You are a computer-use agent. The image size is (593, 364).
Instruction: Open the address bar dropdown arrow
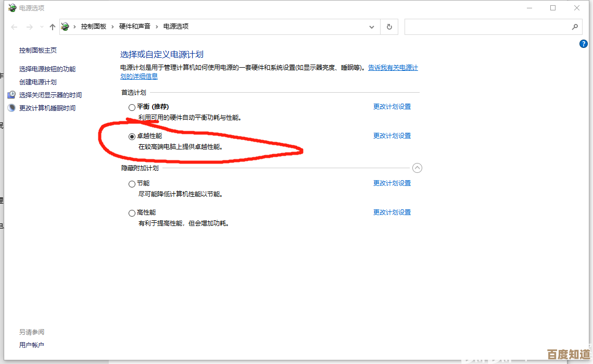371,27
